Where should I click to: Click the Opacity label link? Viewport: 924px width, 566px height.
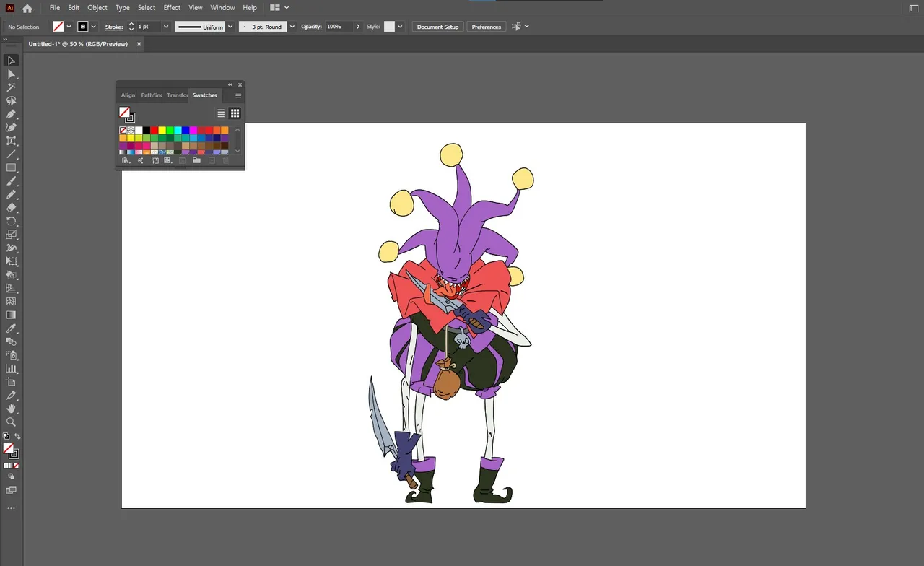pyautogui.click(x=311, y=27)
